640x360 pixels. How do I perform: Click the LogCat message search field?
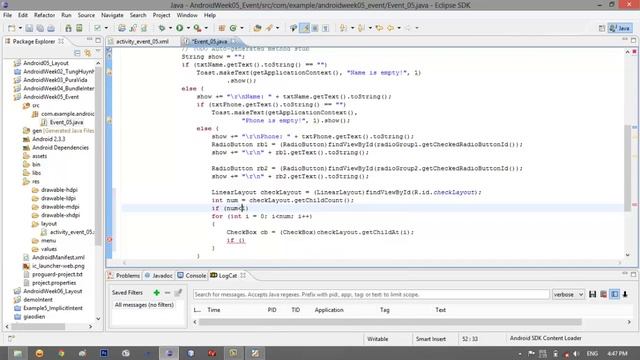371,294
